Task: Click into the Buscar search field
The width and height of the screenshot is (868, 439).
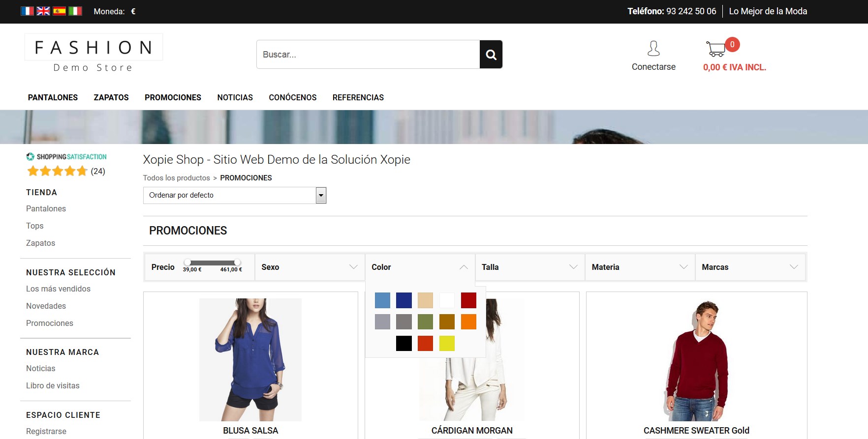Action: pos(368,55)
